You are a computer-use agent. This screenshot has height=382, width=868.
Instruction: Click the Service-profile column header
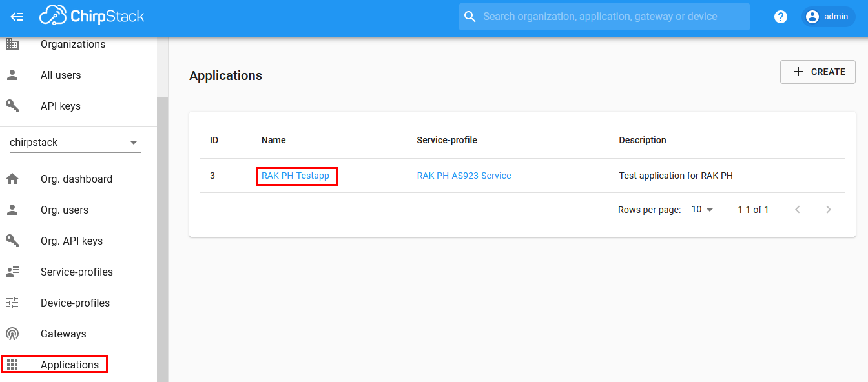click(x=447, y=140)
